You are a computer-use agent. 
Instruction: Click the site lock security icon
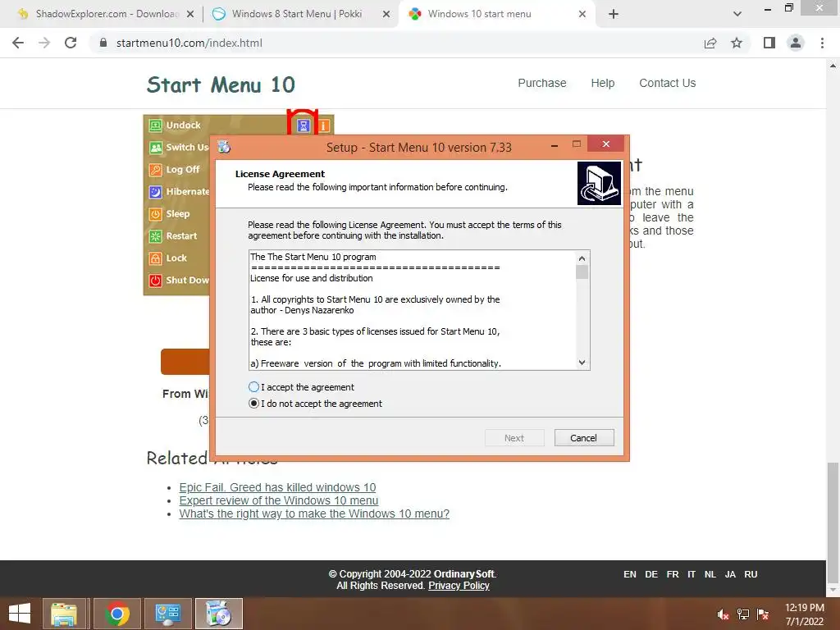(103, 43)
